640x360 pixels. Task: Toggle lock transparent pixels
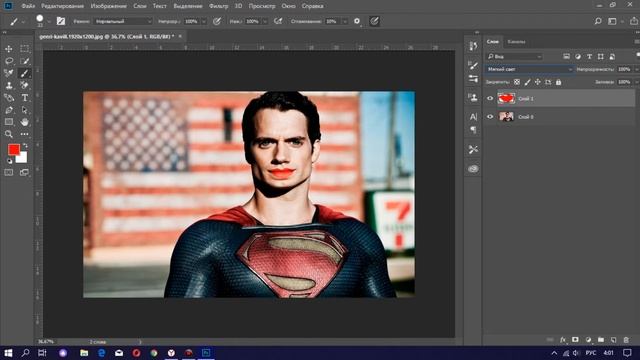point(517,82)
